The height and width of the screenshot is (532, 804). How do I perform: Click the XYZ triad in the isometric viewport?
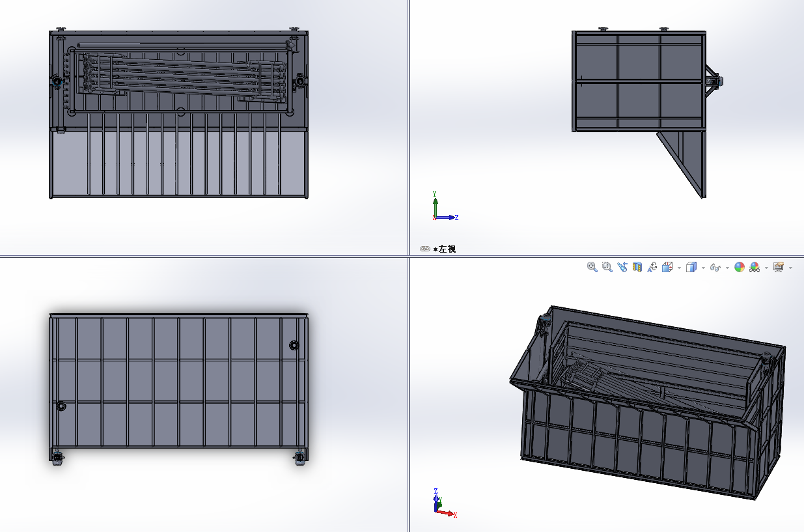coord(445,503)
